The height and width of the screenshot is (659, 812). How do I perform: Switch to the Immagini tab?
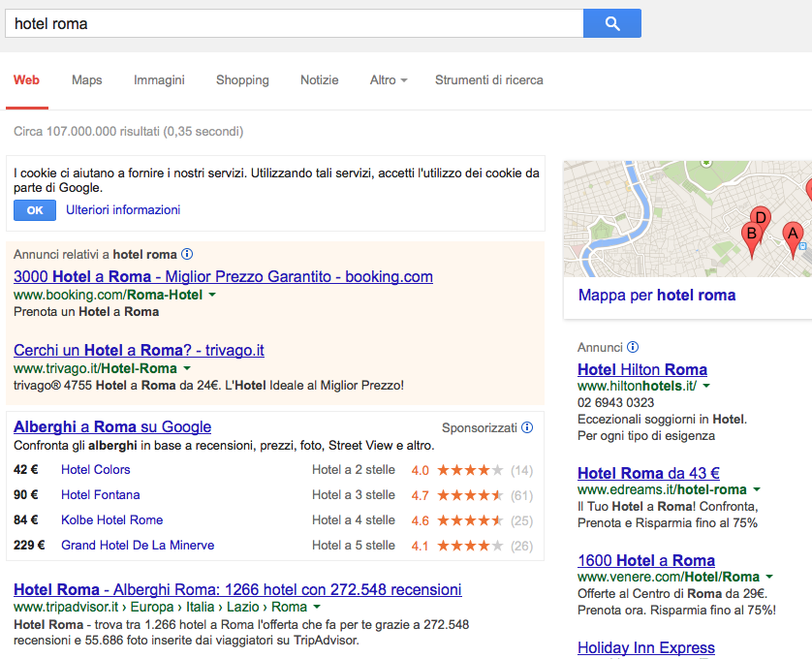pos(159,80)
